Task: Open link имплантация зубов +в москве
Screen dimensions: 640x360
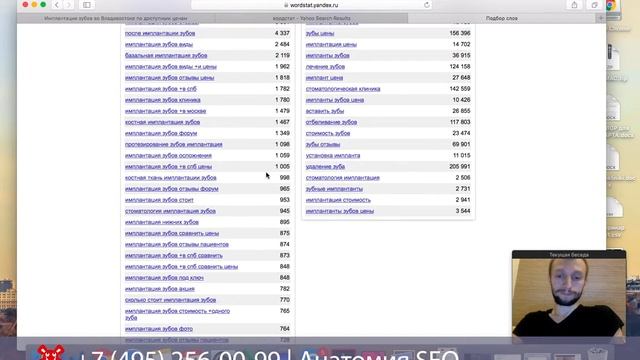Action: 165,111
